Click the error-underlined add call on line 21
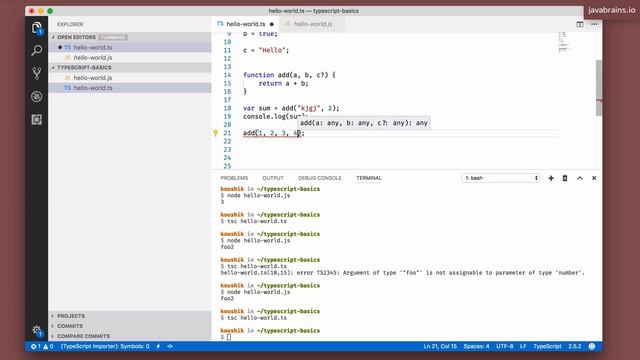 pyautogui.click(x=273, y=133)
